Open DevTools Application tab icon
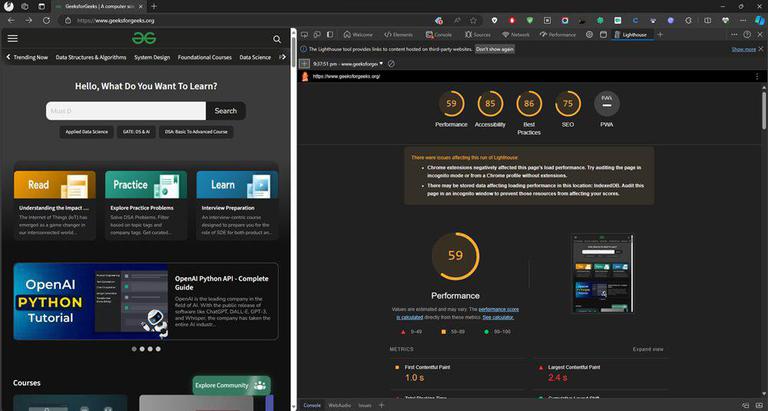Viewport: 768px width, 411px height. (x=603, y=35)
